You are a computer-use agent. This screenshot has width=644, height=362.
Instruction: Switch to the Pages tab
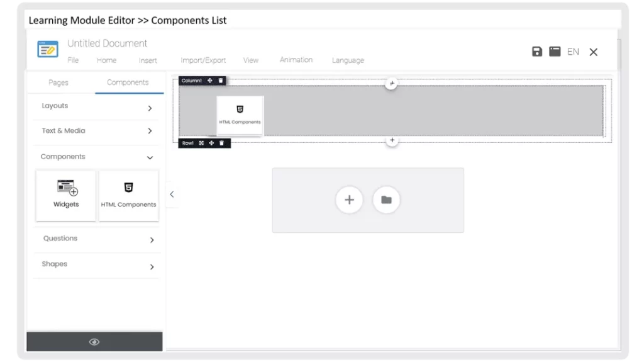pyautogui.click(x=58, y=82)
